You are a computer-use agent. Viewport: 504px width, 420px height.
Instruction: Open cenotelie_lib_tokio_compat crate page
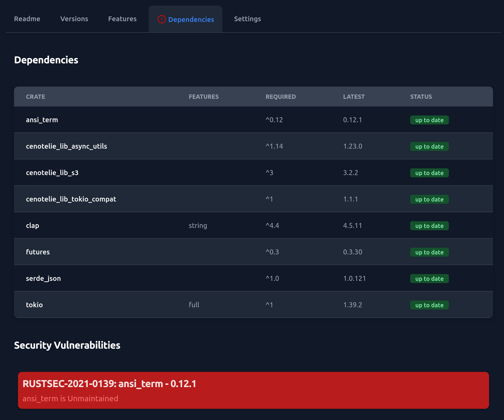pyautogui.click(x=71, y=199)
